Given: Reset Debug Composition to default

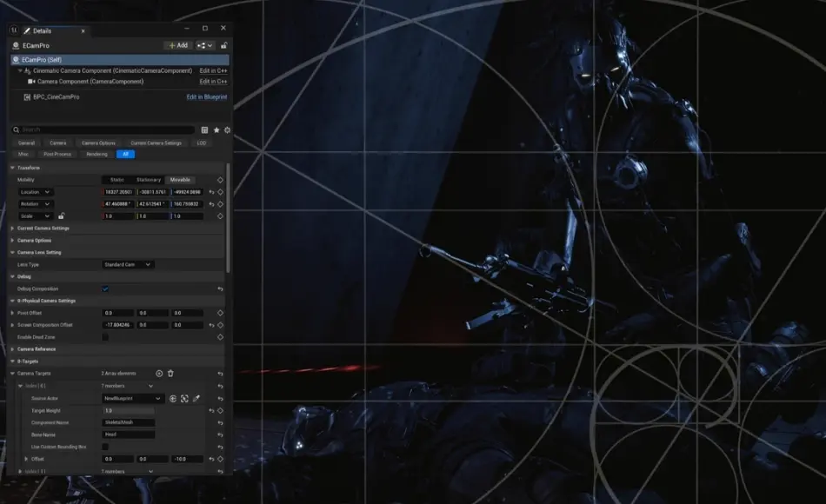Looking at the screenshot, I should pos(220,289).
